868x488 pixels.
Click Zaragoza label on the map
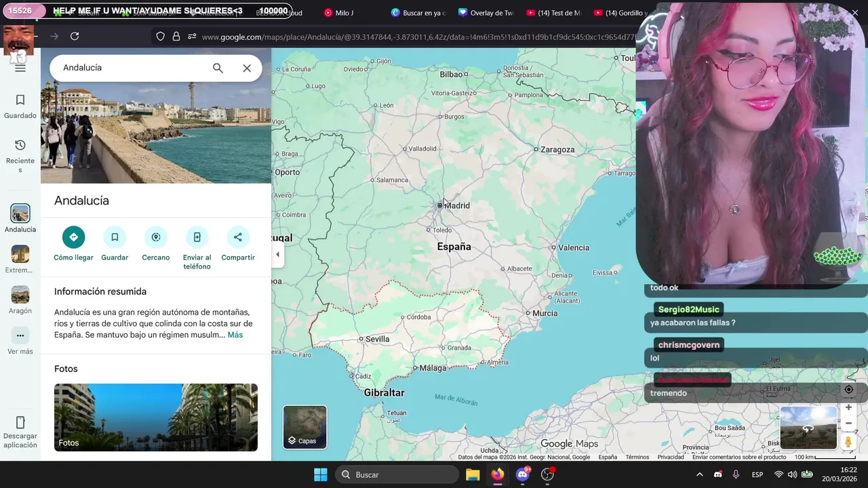coord(557,150)
